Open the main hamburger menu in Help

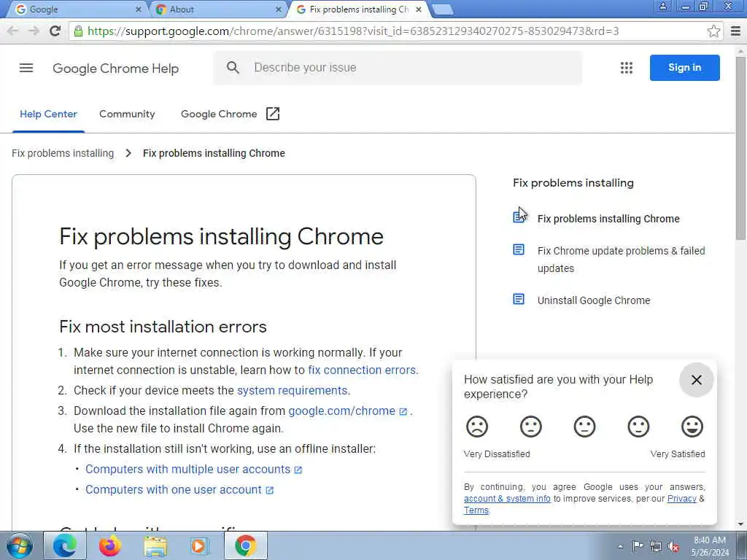[26, 68]
